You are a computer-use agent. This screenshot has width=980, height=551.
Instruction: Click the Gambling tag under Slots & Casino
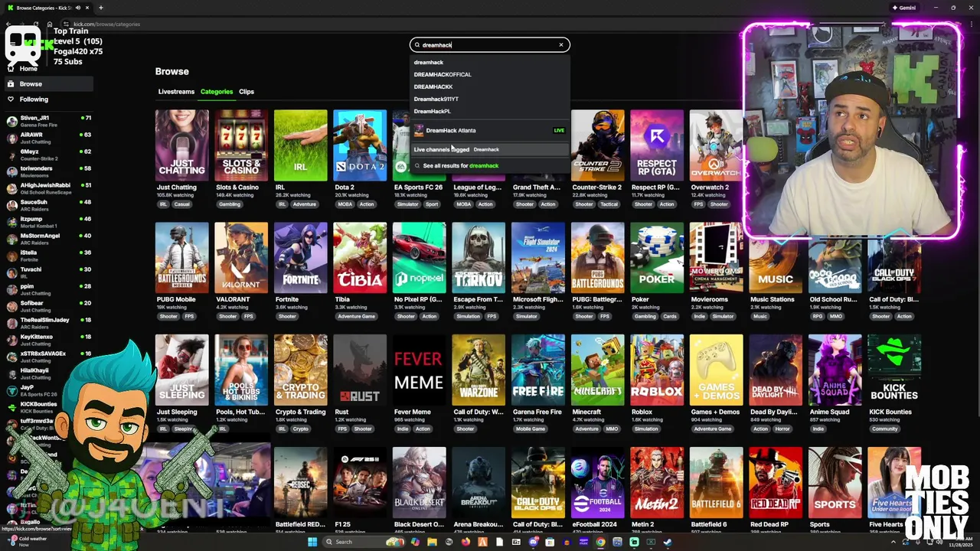click(229, 204)
